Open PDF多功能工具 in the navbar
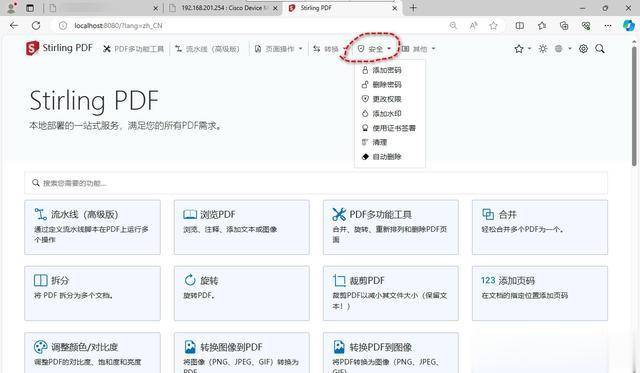Image resolution: width=640 pixels, height=373 pixels. pos(133,49)
